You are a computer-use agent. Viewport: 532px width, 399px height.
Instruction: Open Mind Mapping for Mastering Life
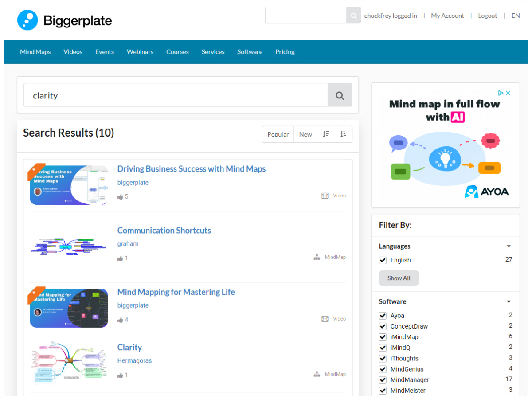point(176,292)
